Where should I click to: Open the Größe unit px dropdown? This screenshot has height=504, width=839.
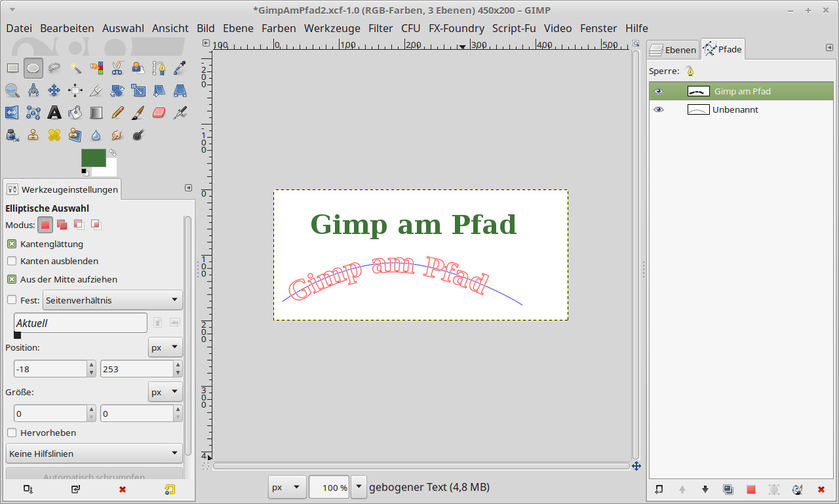[x=165, y=392]
